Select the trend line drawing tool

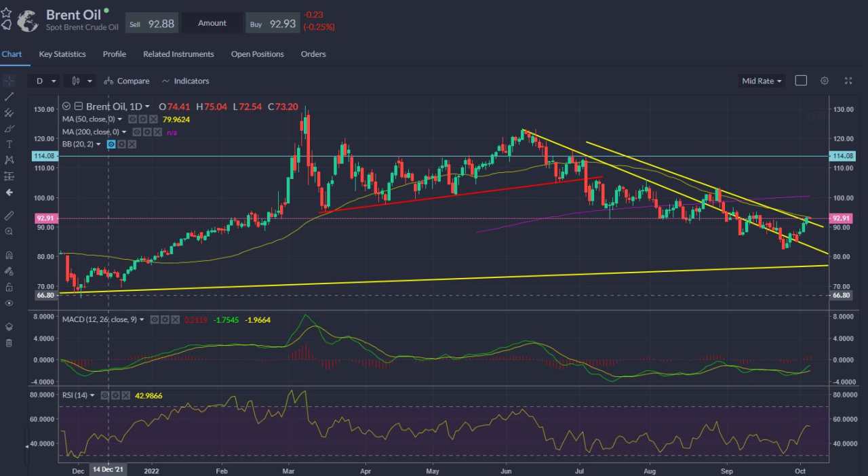point(9,97)
